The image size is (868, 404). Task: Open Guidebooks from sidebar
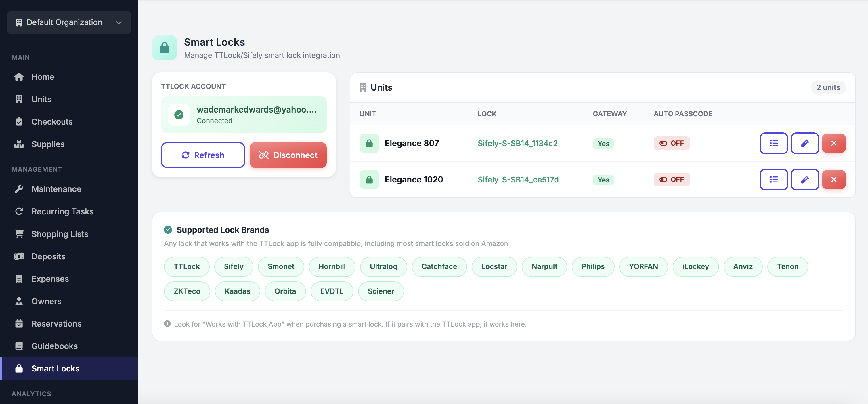[x=54, y=346]
